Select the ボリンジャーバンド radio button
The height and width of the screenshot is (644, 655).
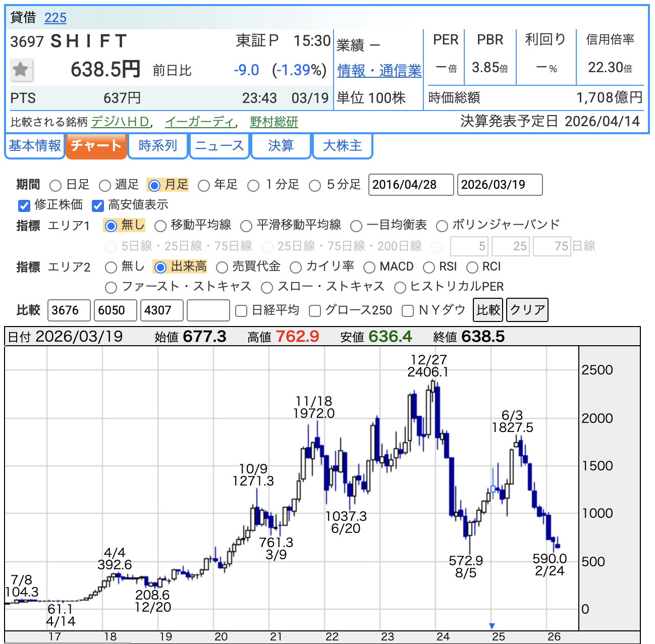coord(442,226)
